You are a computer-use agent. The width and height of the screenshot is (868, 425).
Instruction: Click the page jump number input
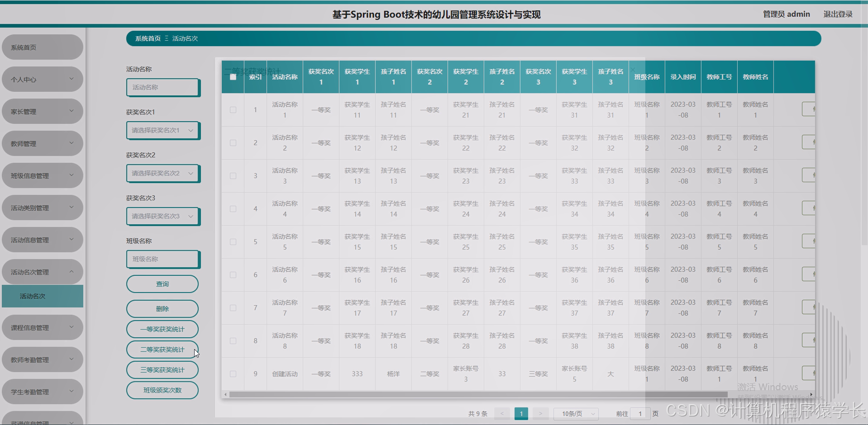tap(640, 414)
